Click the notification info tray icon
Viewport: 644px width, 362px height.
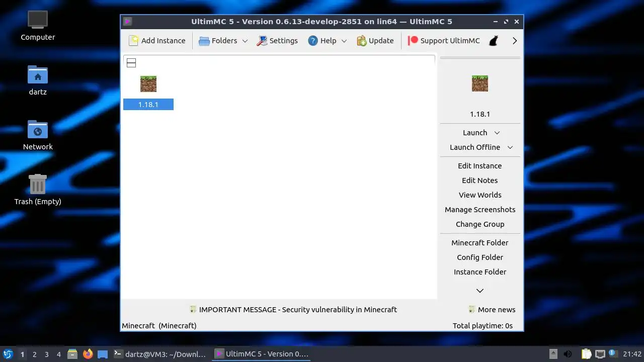613,354
